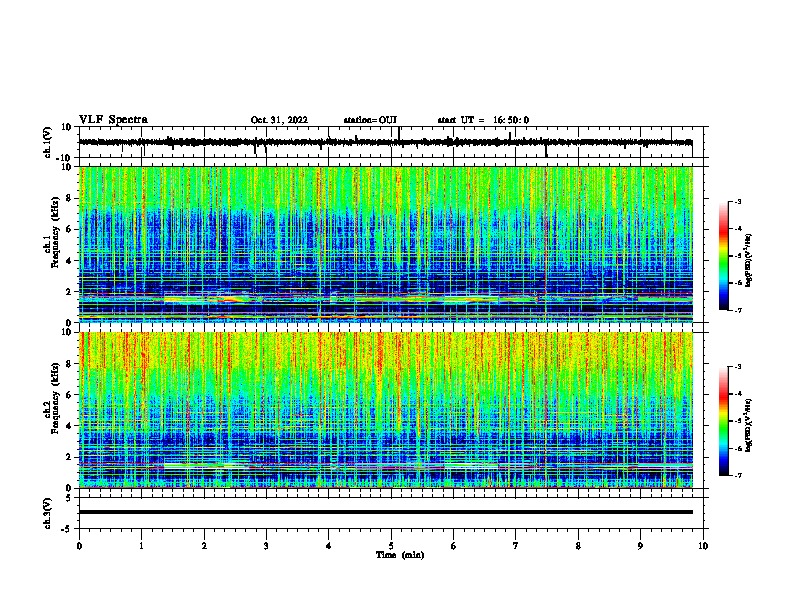792x612 pixels.
Task: Click time axis tick label "7"
Action: 516,546
